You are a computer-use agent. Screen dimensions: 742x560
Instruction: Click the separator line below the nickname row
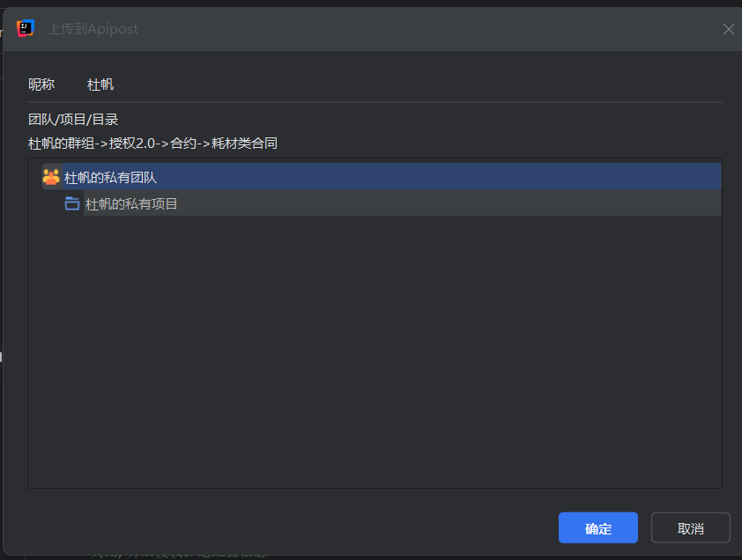375,102
